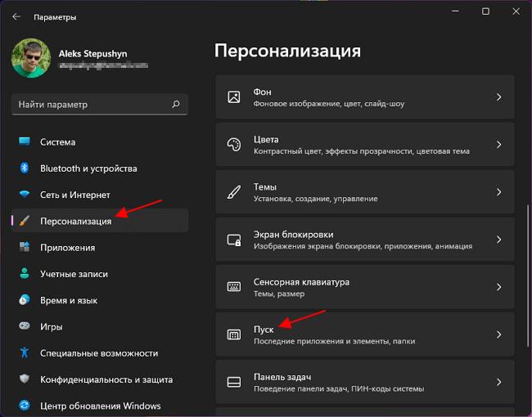Click the Персонализация paintbrush icon
The width and height of the screenshot is (532, 417).
[x=25, y=221]
